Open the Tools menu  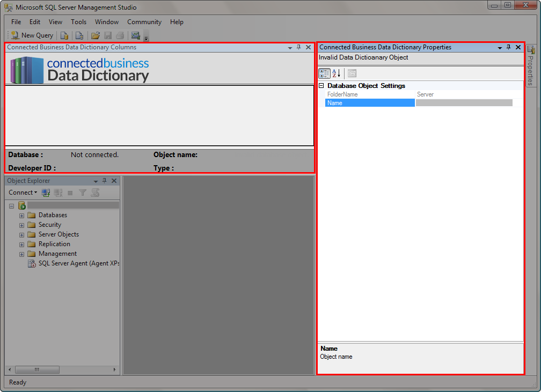click(x=78, y=22)
